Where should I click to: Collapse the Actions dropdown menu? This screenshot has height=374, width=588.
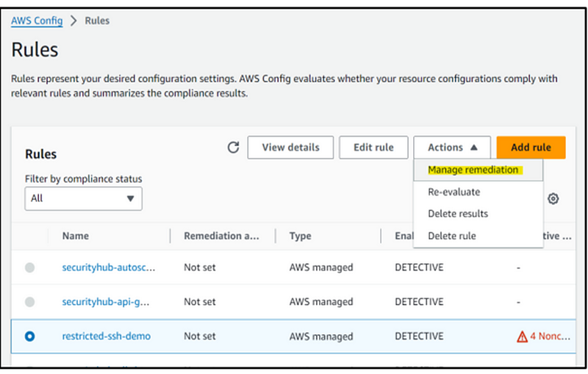pyautogui.click(x=452, y=147)
